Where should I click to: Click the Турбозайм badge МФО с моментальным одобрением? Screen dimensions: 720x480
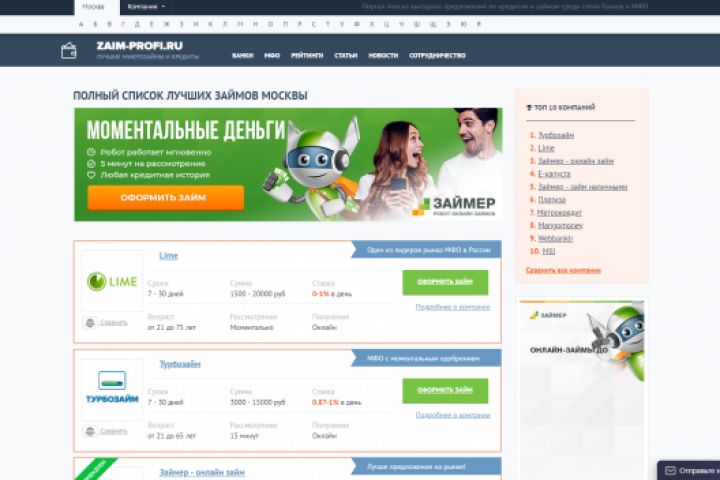[x=427, y=358]
